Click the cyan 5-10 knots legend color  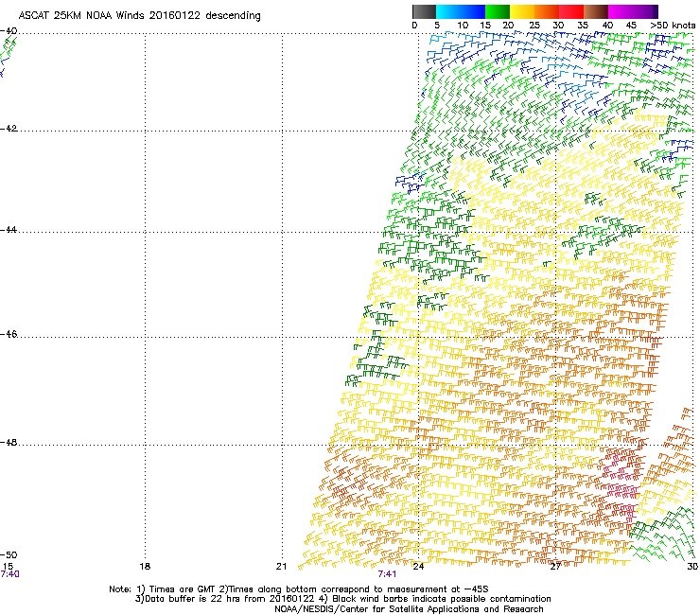tap(448, 11)
